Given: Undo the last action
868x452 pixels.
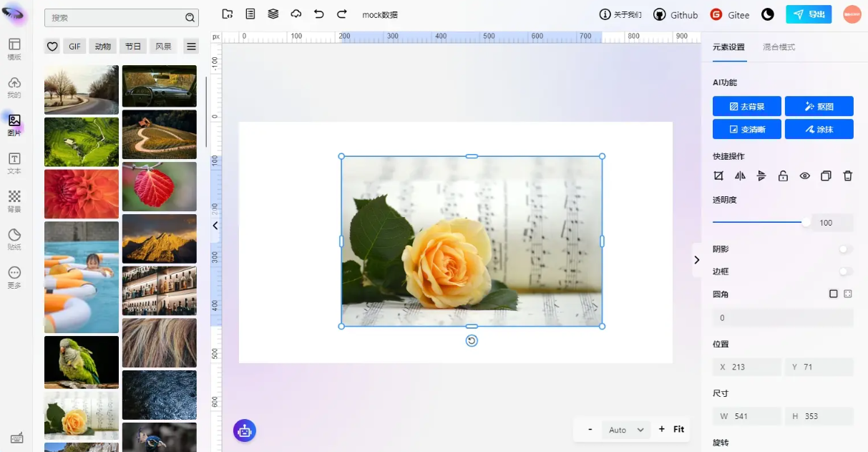Looking at the screenshot, I should click(319, 14).
